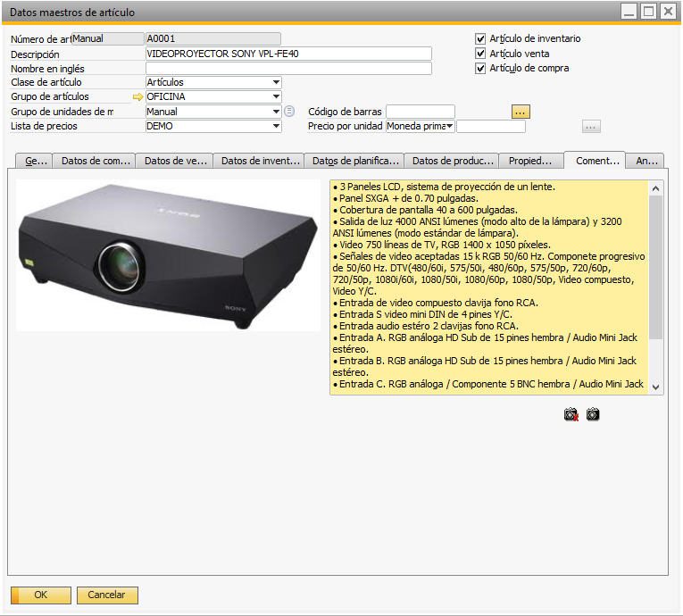Switch to the Ge... tab
Image resolution: width=683 pixels, height=616 pixels.
tap(34, 161)
